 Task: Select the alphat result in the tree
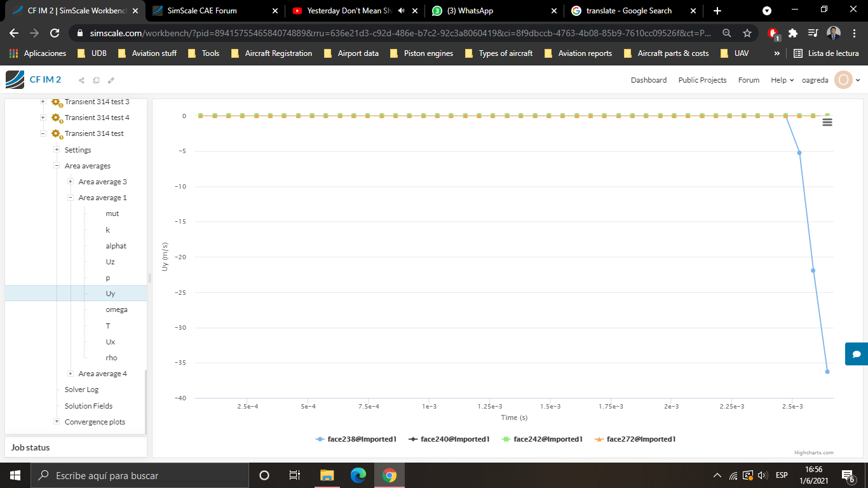pos(116,246)
